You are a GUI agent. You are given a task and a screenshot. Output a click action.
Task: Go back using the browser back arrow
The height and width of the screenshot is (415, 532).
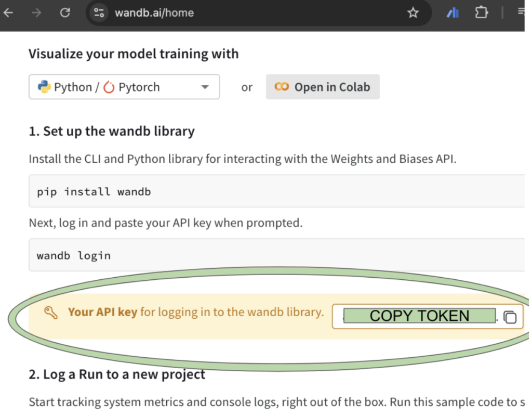(x=8, y=13)
